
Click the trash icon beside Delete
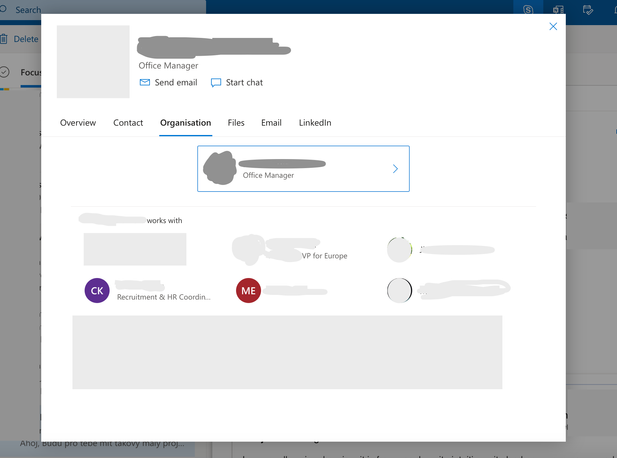[x=4, y=39]
